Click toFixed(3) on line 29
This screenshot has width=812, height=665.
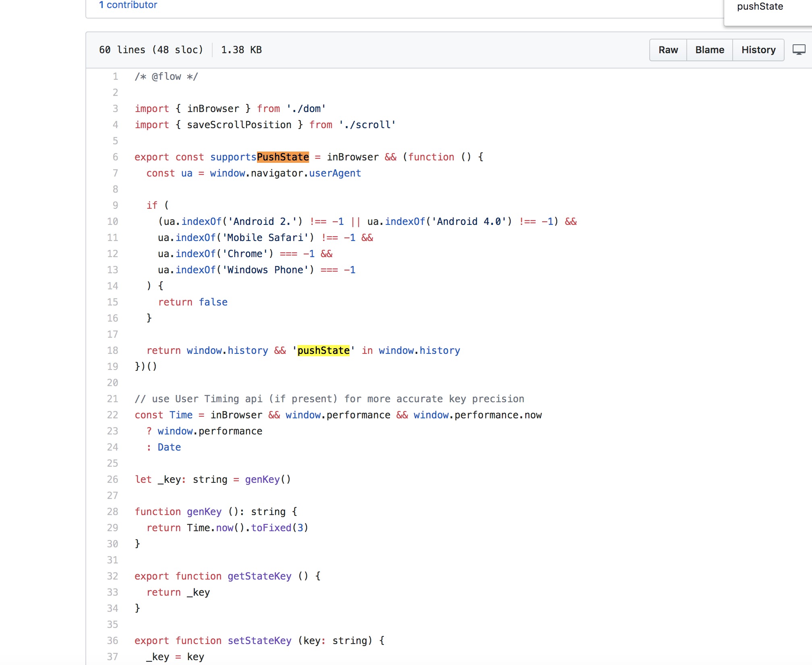(280, 528)
